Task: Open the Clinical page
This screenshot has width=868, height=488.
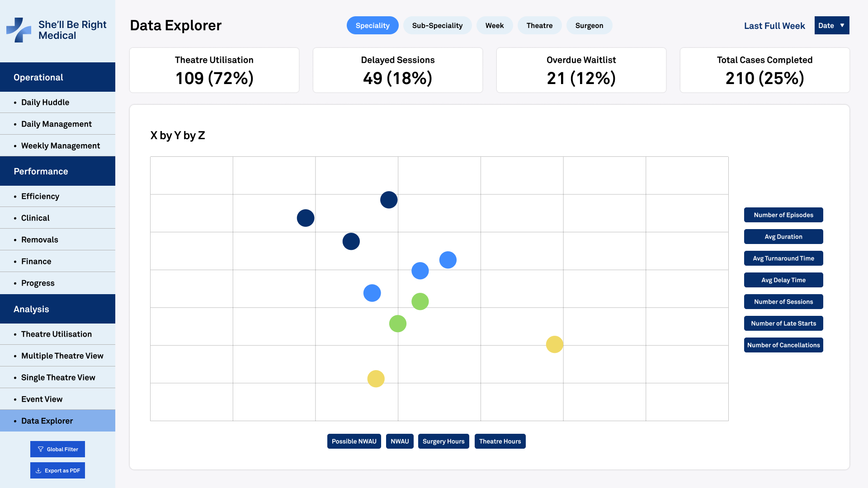Action: pyautogui.click(x=57, y=218)
